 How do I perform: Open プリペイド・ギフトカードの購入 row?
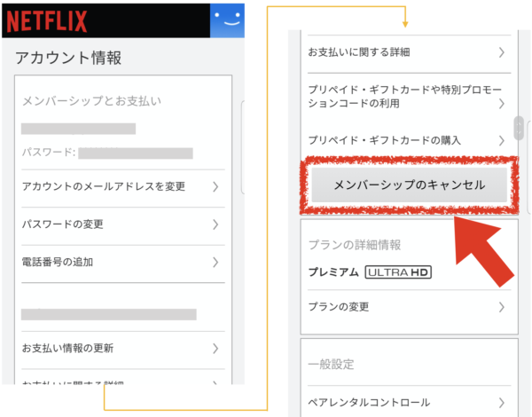[x=409, y=140]
